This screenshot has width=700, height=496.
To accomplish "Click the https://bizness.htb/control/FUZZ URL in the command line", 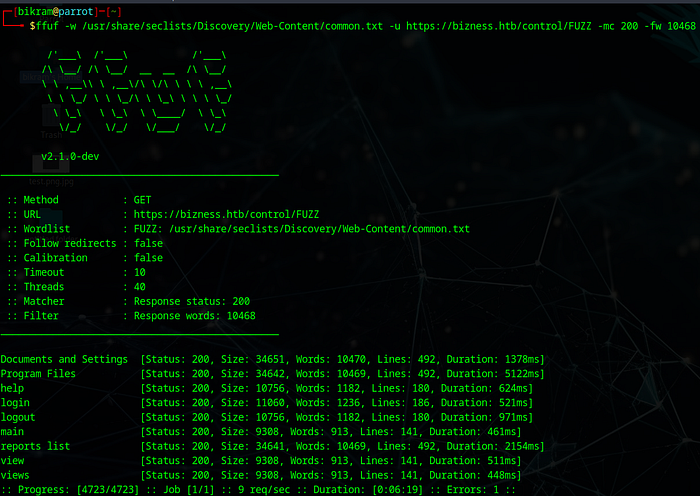I will pyautogui.click(x=499, y=26).
